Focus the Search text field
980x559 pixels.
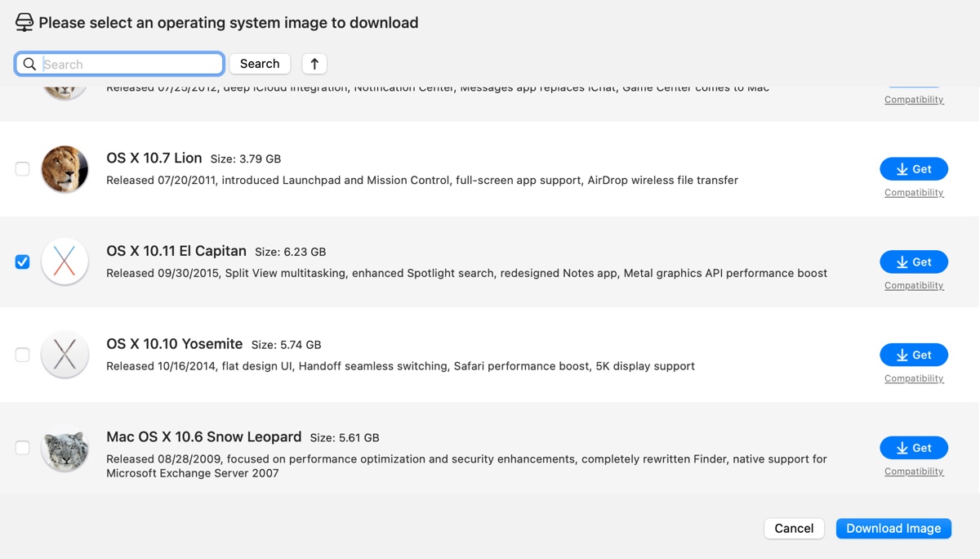[131, 64]
